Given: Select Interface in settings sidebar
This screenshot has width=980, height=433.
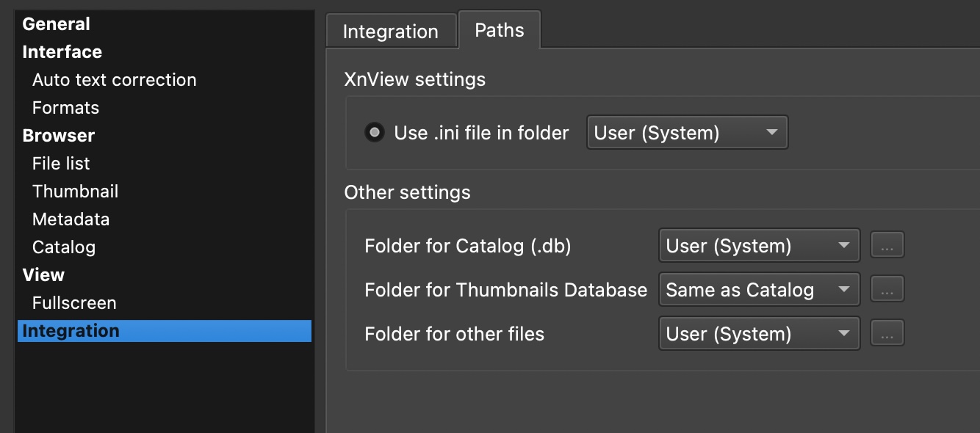Looking at the screenshot, I should [x=62, y=52].
